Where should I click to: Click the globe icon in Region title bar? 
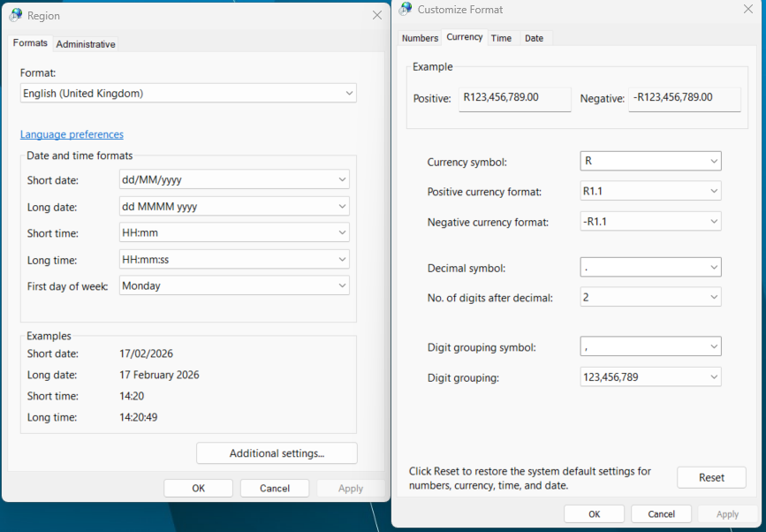(16, 15)
